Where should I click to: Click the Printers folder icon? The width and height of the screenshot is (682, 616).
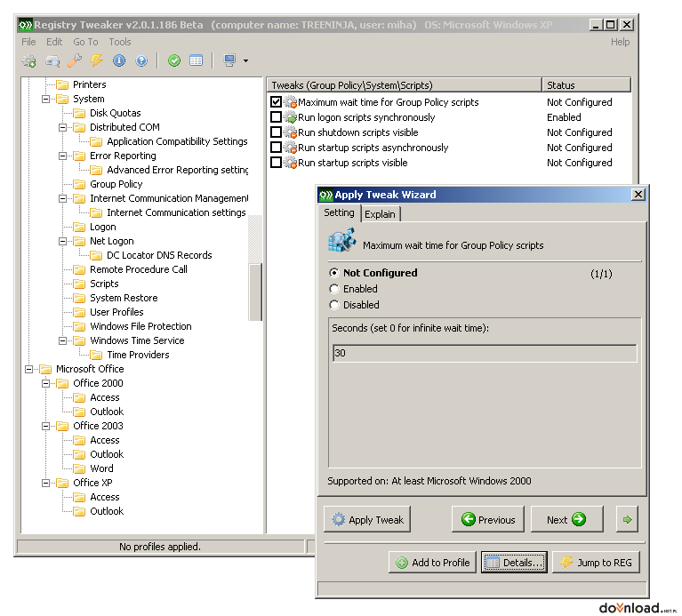click(62, 84)
